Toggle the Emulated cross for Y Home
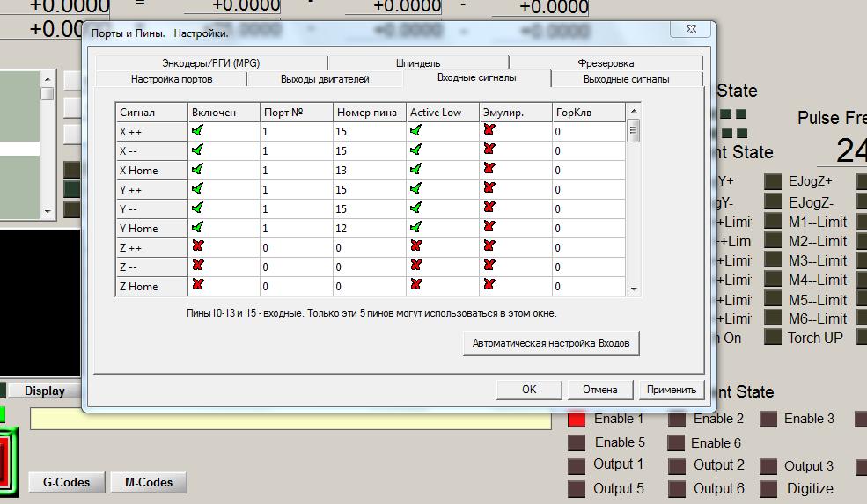The width and height of the screenshot is (867, 504). (489, 226)
